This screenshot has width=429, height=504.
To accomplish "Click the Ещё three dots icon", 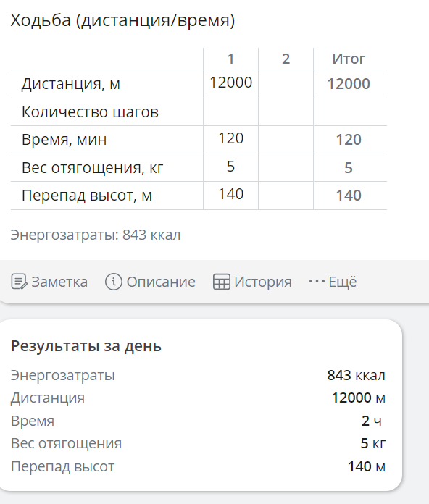I will click(317, 282).
